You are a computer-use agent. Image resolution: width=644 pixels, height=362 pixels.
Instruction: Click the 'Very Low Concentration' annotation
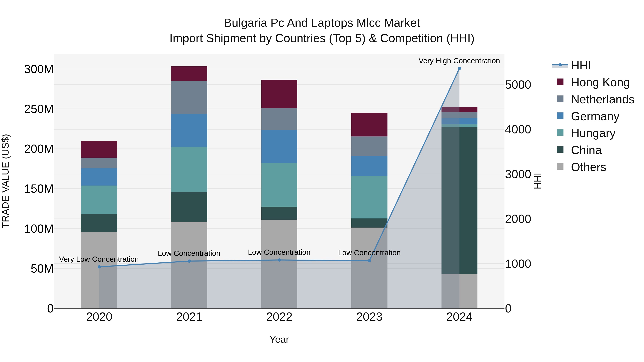pos(99,259)
